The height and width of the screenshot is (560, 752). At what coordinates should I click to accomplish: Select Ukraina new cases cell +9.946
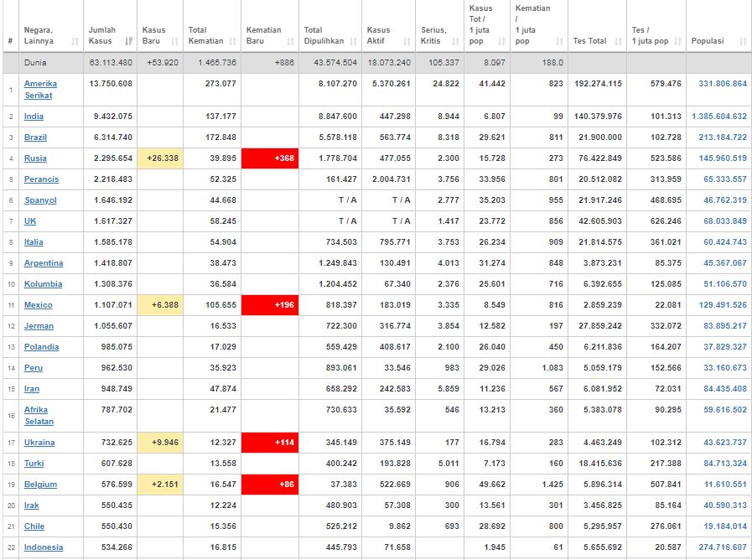[160, 443]
